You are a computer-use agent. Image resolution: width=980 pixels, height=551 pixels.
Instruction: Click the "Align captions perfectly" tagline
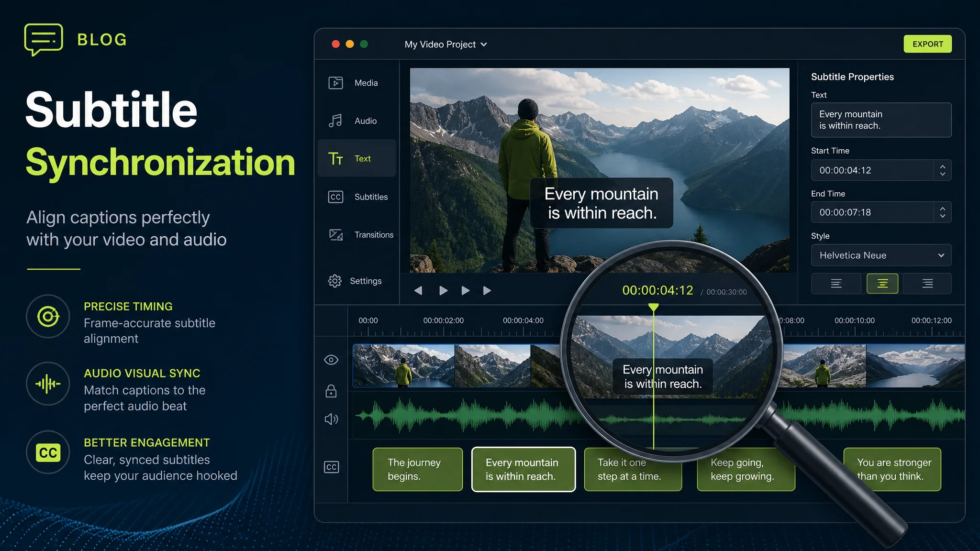click(x=118, y=218)
